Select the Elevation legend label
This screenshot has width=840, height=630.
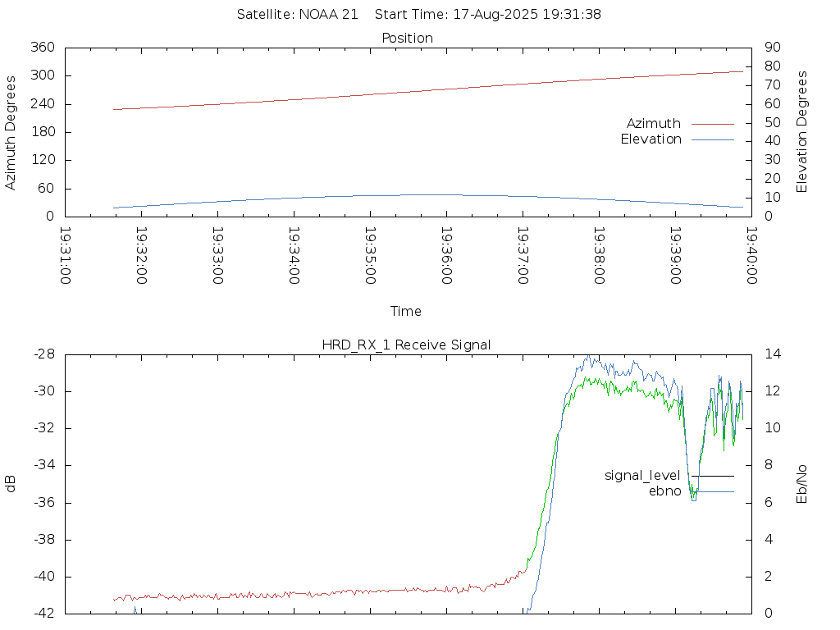tap(651, 139)
